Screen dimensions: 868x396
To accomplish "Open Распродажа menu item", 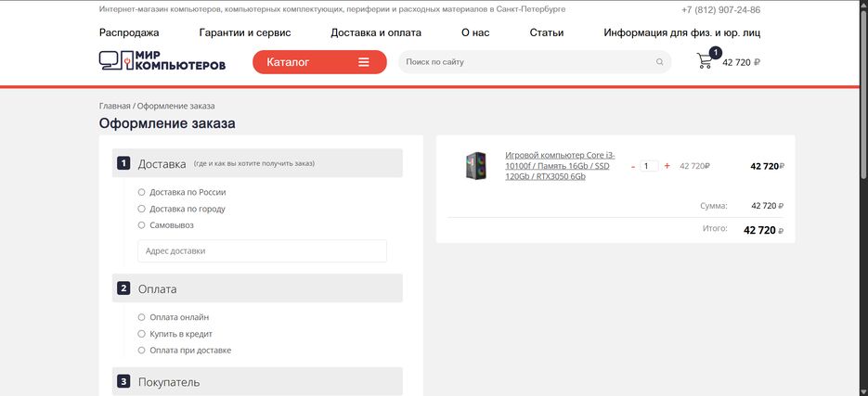I will (129, 32).
